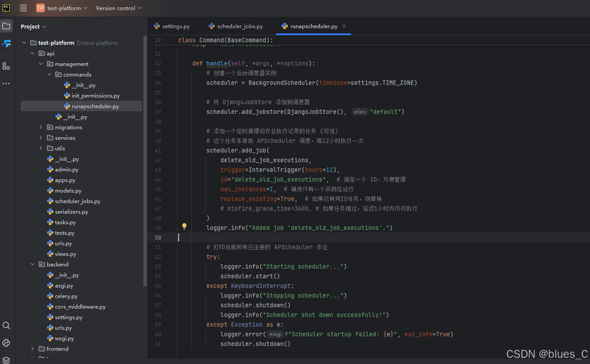Open Version control dropdown
The height and width of the screenshot is (364, 590).
119,8
